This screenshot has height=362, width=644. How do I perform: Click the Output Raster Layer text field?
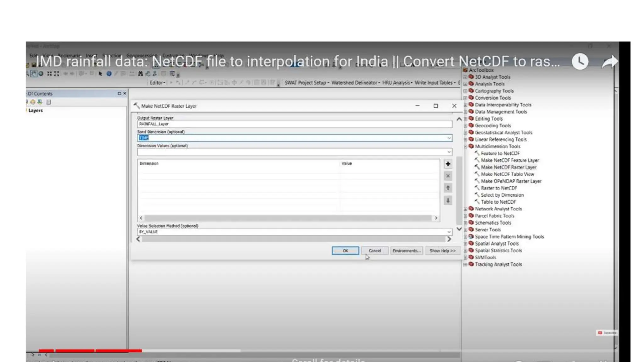pos(294,124)
